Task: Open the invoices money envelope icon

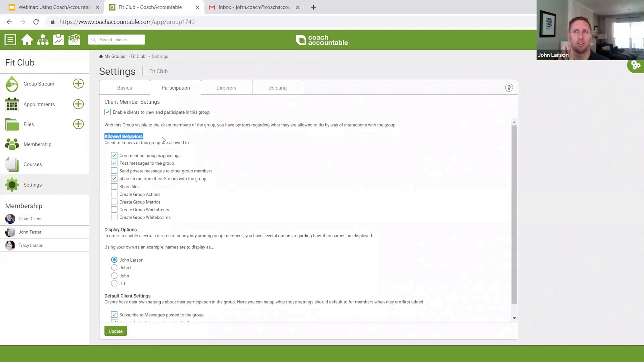Action: (74, 40)
